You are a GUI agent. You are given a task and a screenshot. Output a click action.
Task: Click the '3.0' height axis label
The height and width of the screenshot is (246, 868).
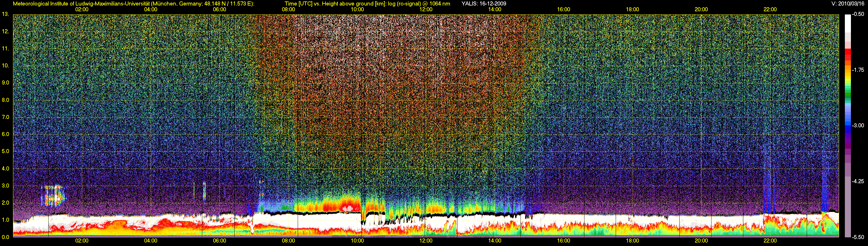(5, 186)
